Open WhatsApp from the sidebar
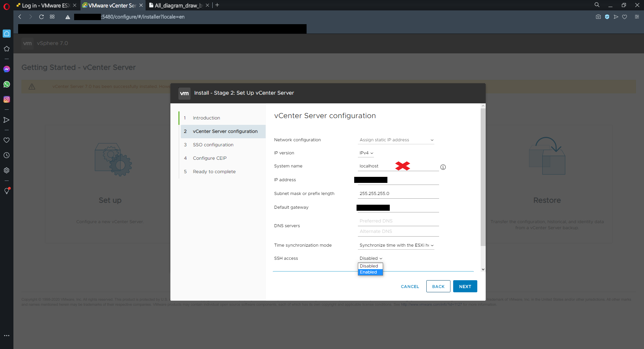The width and height of the screenshot is (644, 349). tap(7, 84)
